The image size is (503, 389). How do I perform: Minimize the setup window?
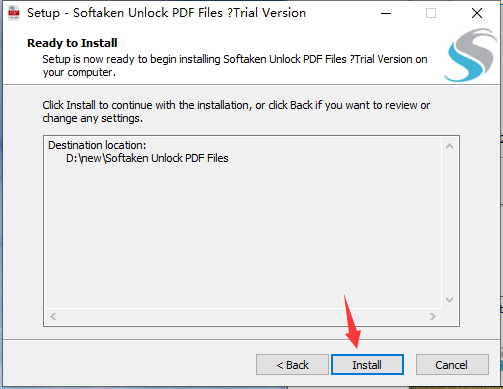click(386, 13)
